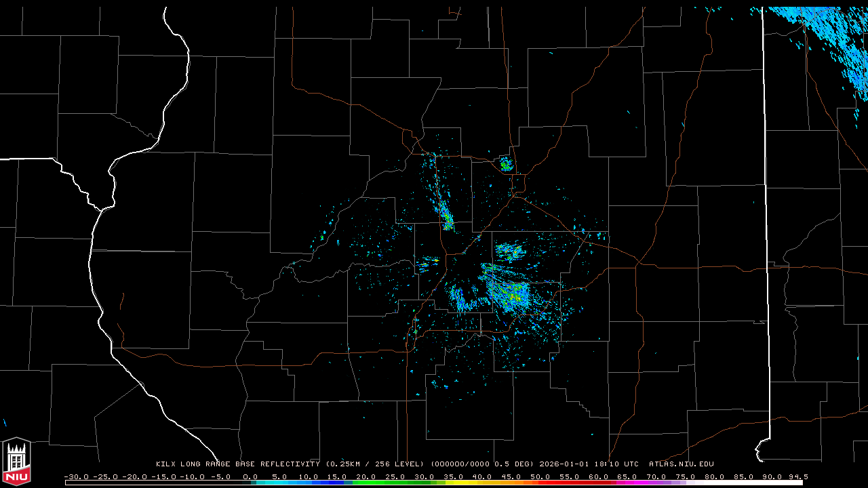Click the 35.0 label on the color scale
The image size is (868, 488).
click(x=453, y=476)
